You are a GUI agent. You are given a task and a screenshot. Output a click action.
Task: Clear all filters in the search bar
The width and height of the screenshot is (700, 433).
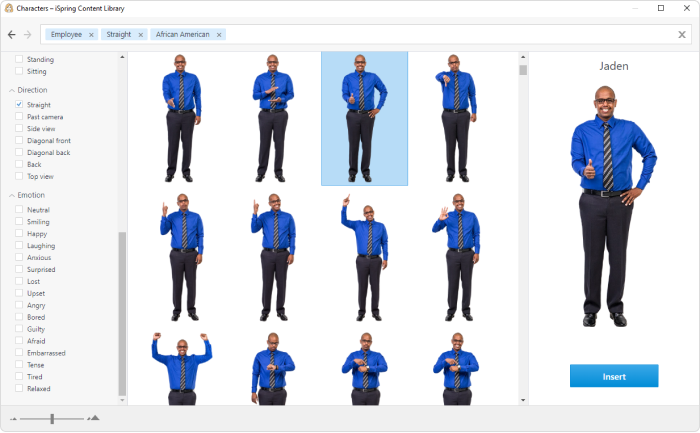pos(682,34)
